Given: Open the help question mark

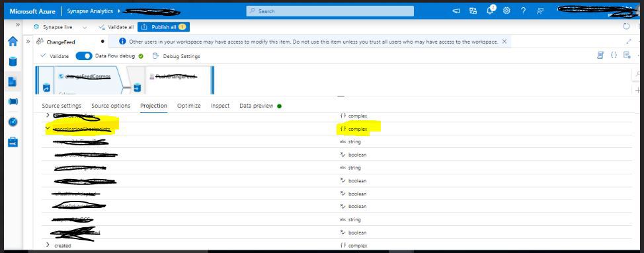Looking at the screenshot, I should pos(523,11).
